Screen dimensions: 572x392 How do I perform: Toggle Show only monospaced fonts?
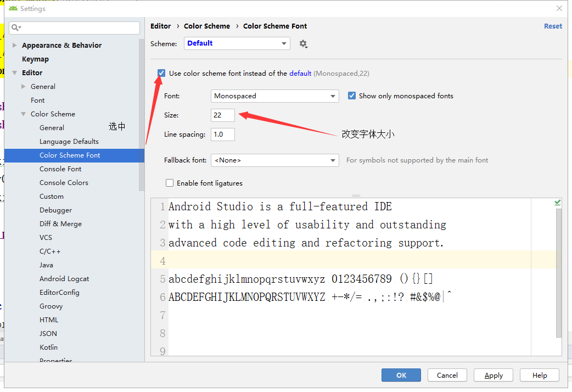click(x=352, y=96)
